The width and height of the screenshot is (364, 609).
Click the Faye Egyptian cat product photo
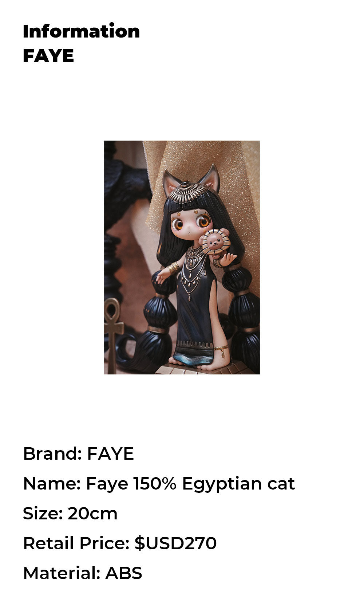(182, 258)
